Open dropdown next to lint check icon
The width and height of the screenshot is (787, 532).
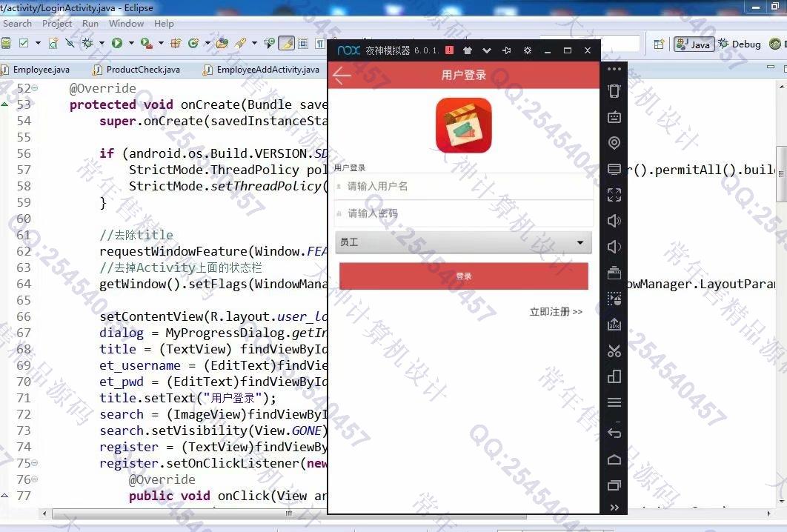[38, 43]
